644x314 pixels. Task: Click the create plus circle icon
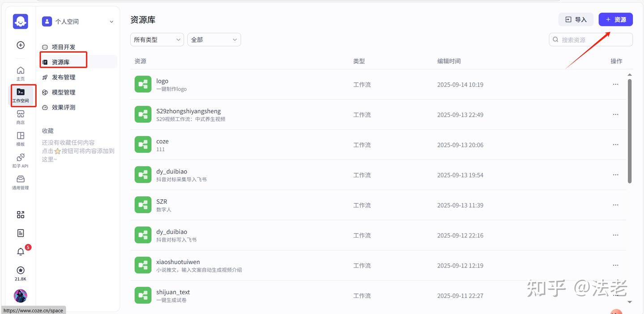pyautogui.click(x=21, y=45)
